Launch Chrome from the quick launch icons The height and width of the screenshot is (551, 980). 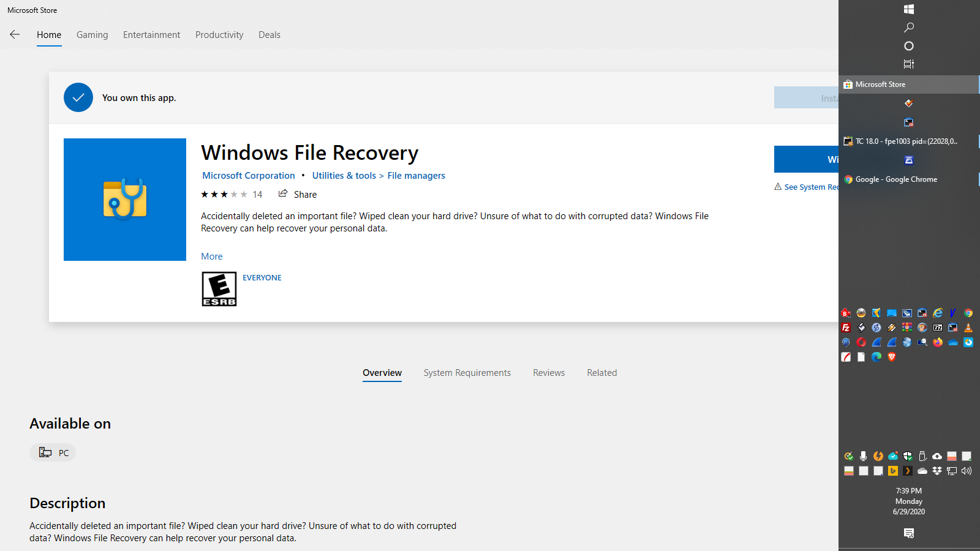[968, 313]
